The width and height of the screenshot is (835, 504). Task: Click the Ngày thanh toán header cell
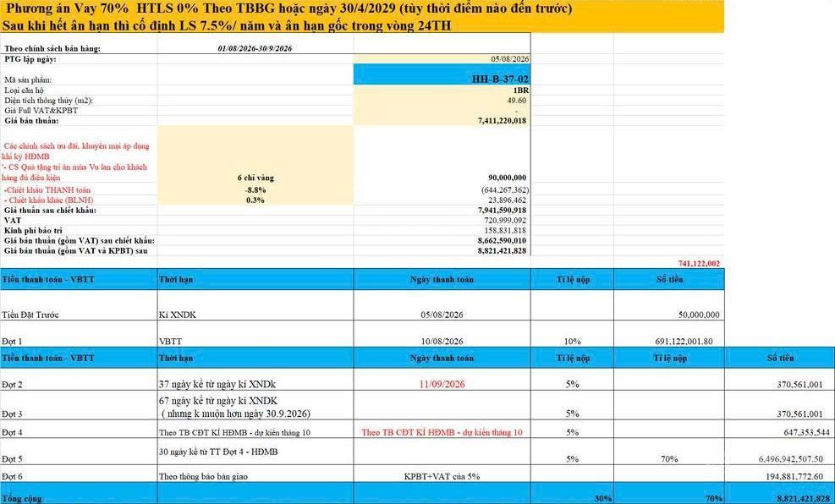coord(442,279)
